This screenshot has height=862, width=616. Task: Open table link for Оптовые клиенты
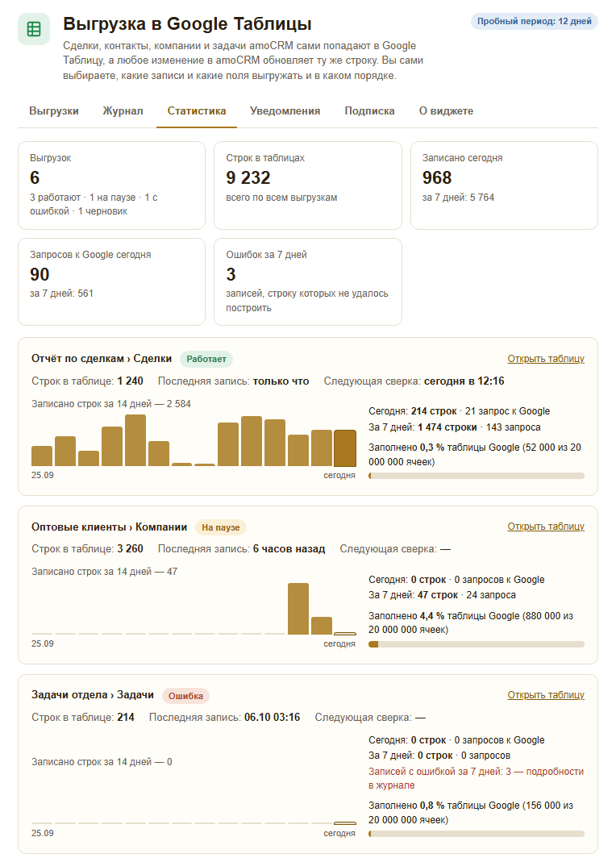pos(546,527)
